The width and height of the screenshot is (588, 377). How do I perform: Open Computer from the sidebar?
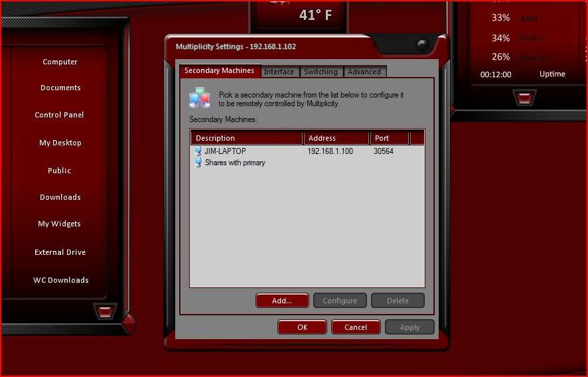pos(60,62)
